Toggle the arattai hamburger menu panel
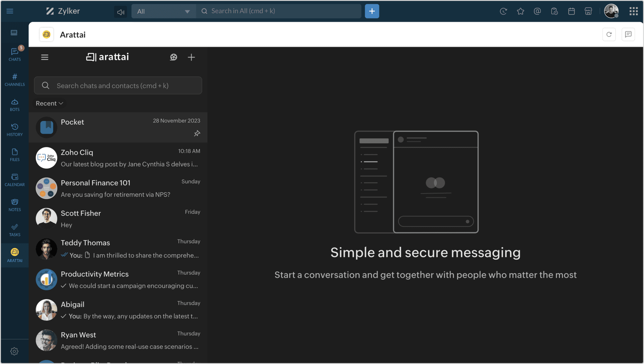This screenshot has height=364, width=644. [45, 57]
